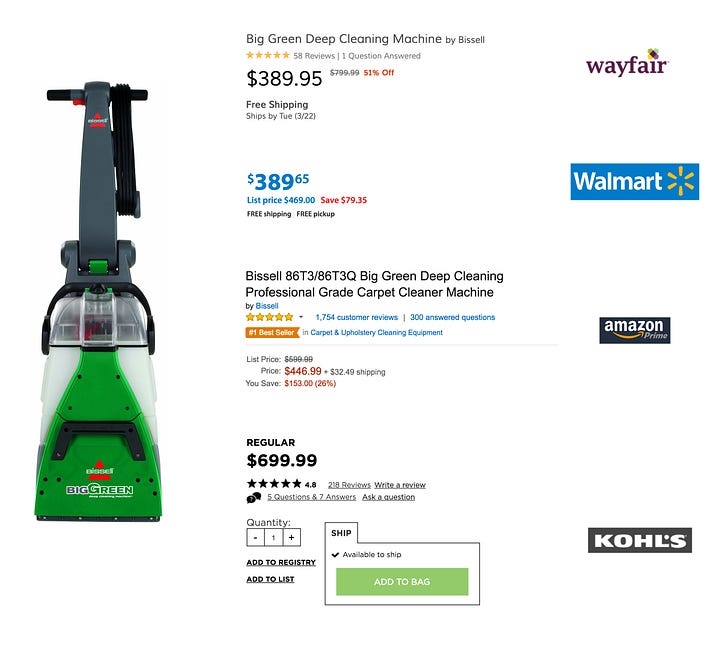Click the green ADD TO BAG button
Screen dimensions: 720x646
point(402,582)
